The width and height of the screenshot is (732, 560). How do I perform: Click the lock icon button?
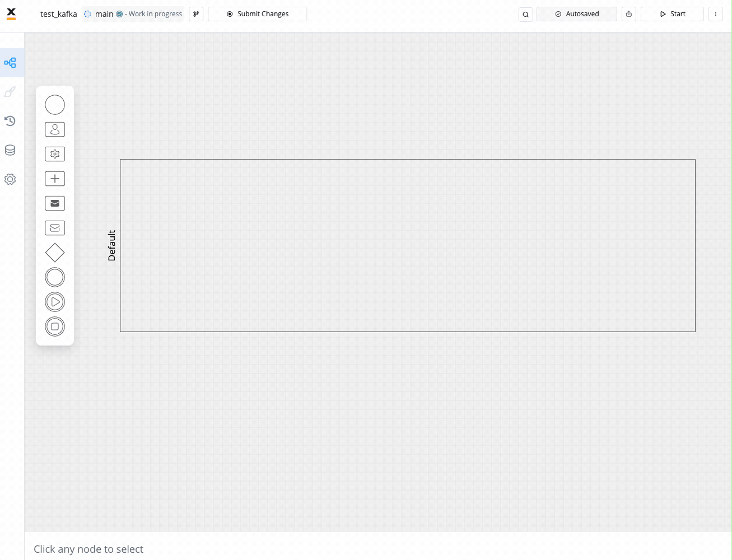click(x=629, y=14)
